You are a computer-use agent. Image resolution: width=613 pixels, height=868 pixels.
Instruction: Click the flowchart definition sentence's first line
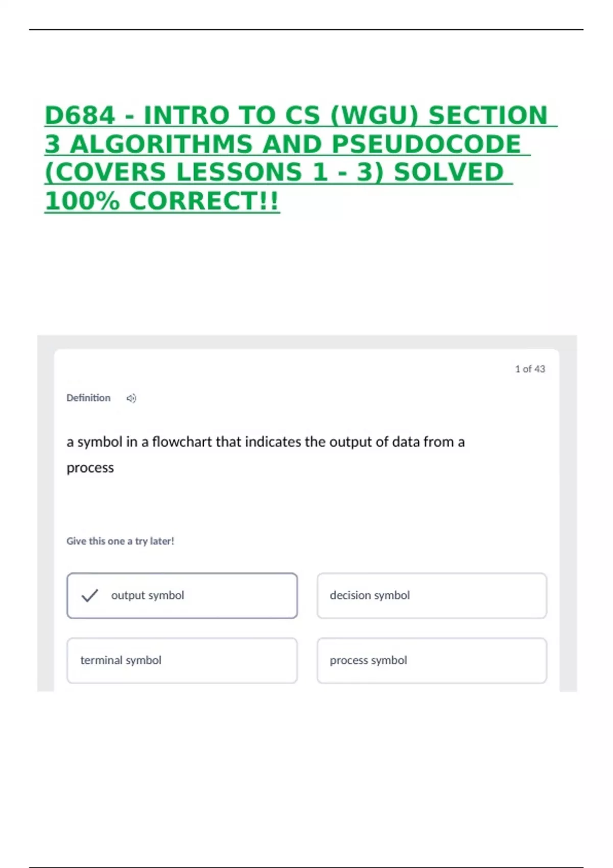click(x=266, y=442)
